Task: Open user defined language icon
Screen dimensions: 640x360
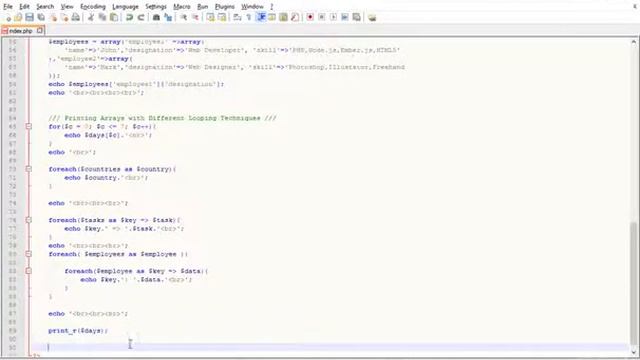Action: point(272,17)
